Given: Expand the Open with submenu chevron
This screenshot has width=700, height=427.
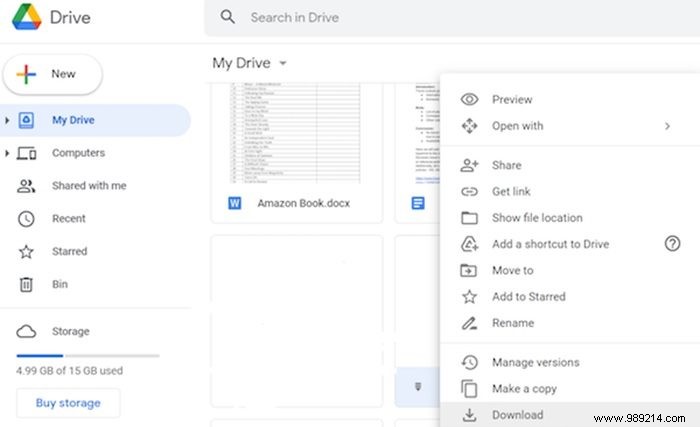Looking at the screenshot, I should click(667, 126).
